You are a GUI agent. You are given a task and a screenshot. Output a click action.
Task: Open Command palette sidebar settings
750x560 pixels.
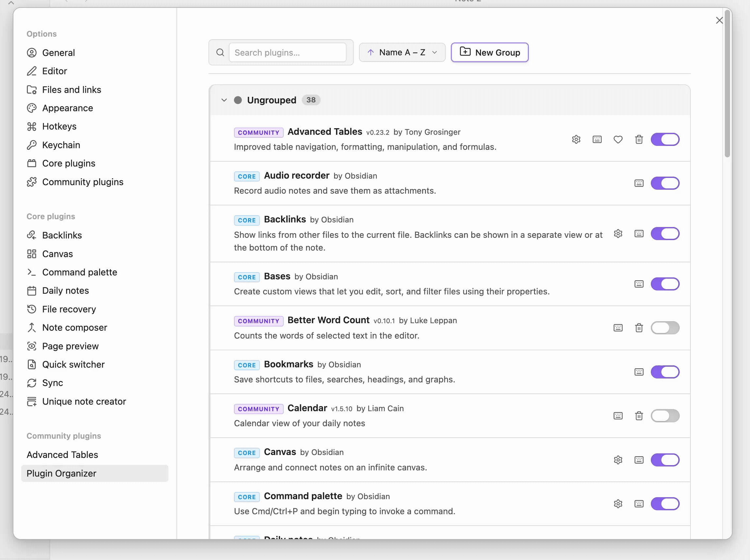[95, 272]
